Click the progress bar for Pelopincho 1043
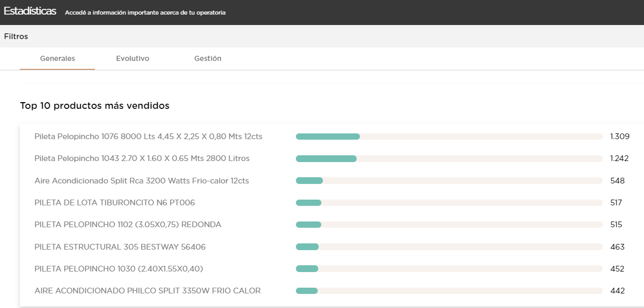 point(449,158)
